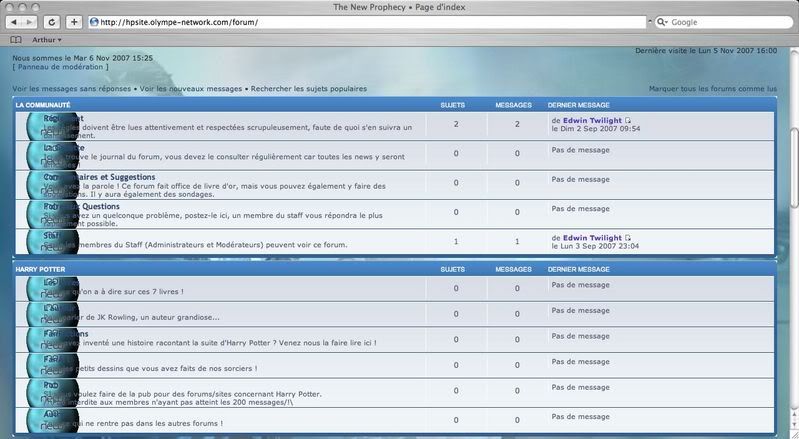Click the view-latest-post icon beside the 3 Sep 2007 post
The height and width of the screenshot is (439, 799).
[x=628, y=238]
